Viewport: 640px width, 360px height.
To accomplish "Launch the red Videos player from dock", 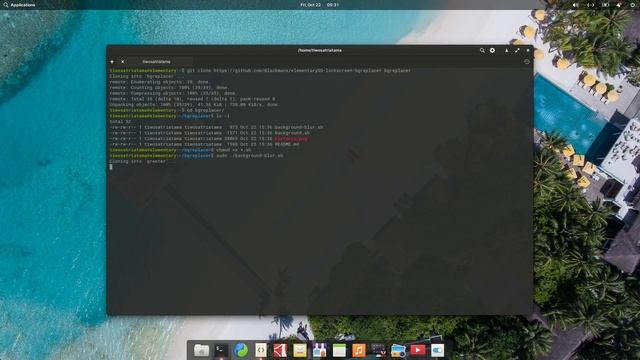I will pos(418,350).
